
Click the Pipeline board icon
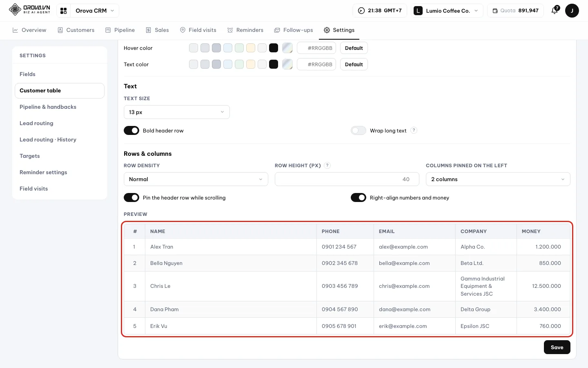pos(108,30)
